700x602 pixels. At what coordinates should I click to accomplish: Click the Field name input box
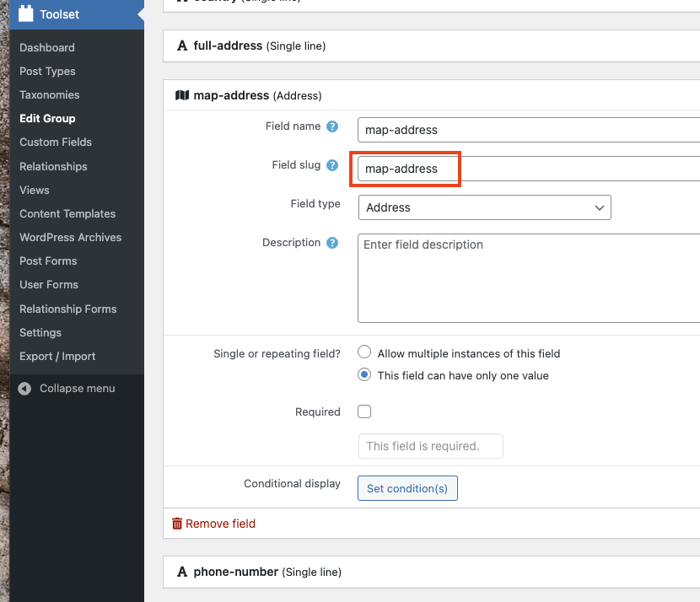click(x=529, y=130)
